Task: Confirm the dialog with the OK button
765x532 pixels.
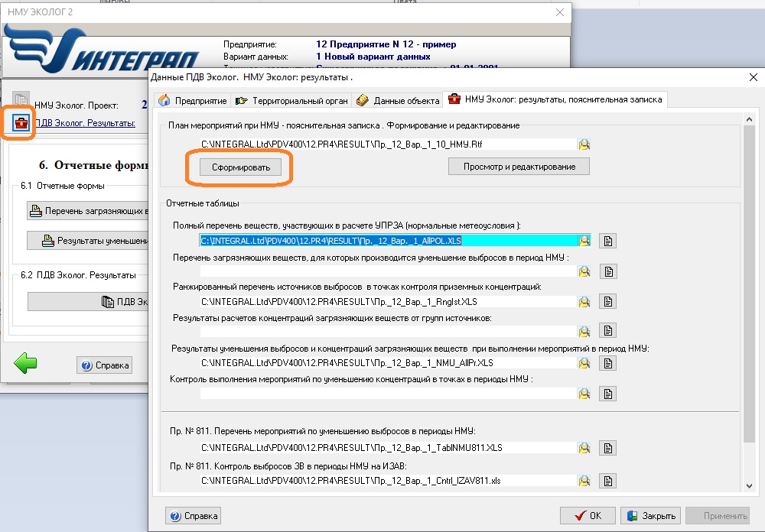Action: pos(588,515)
